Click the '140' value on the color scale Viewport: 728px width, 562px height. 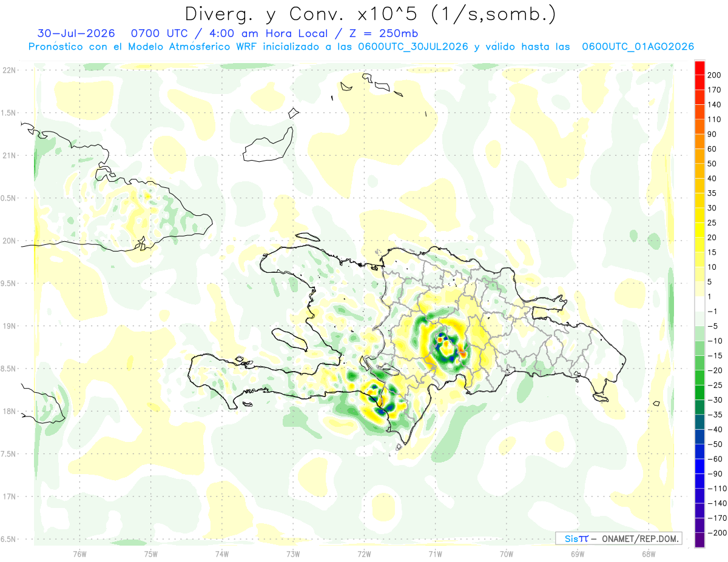coord(714,105)
